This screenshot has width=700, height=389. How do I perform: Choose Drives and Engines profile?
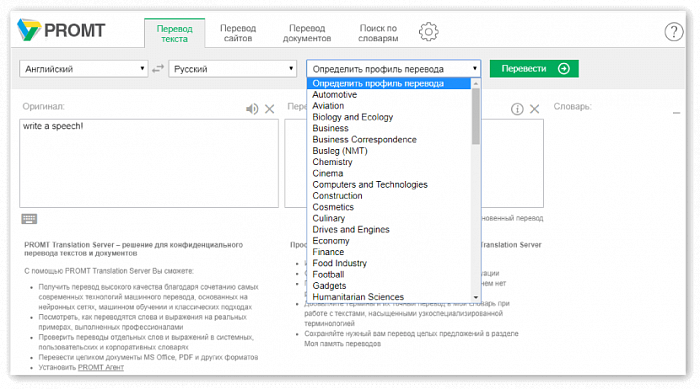(389, 230)
